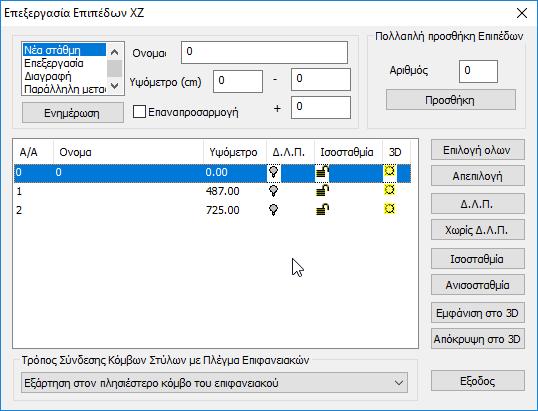Viewport: 538px width, 411px height.
Task: Toggle 3D visibility icon for row 2
Action: [x=389, y=209]
